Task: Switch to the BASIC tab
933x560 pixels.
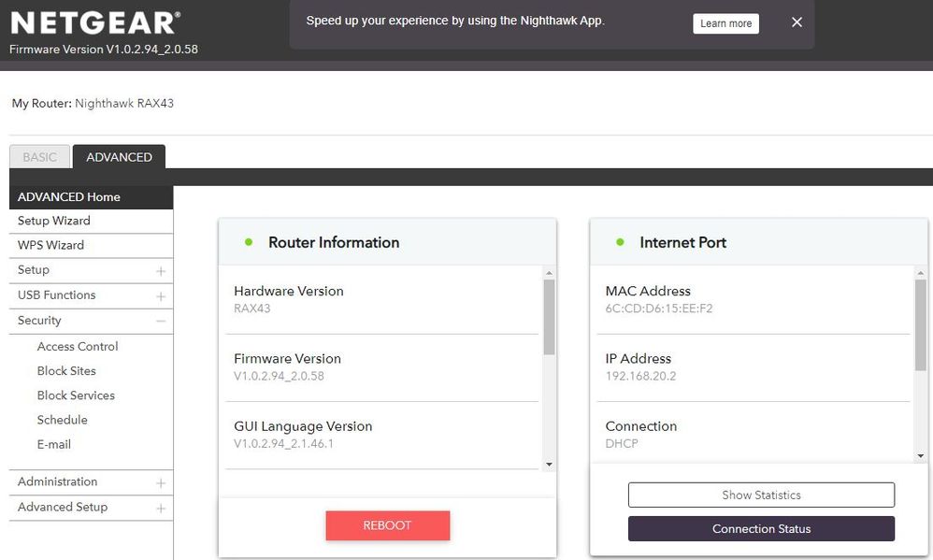Action: (x=40, y=157)
